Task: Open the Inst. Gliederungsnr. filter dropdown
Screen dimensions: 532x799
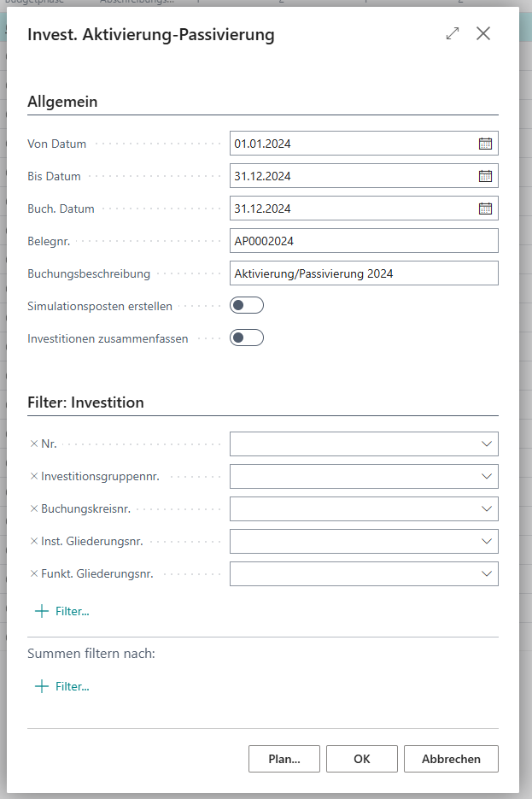Action: pos(486,541)
